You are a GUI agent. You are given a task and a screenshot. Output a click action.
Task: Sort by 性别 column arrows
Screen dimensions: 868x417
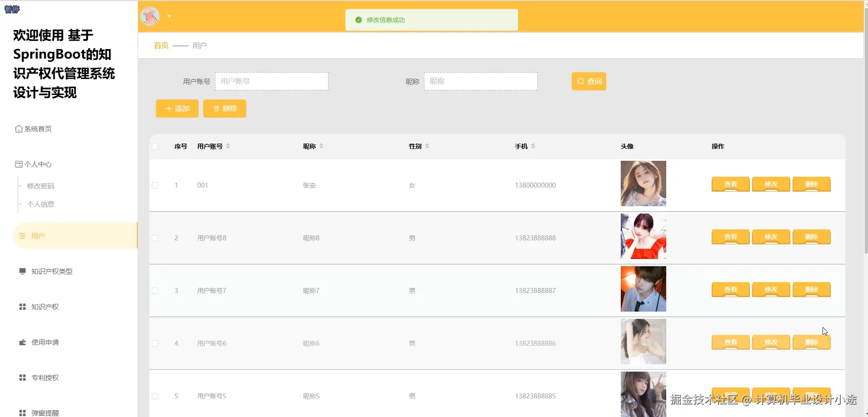(x=427, y=146)
